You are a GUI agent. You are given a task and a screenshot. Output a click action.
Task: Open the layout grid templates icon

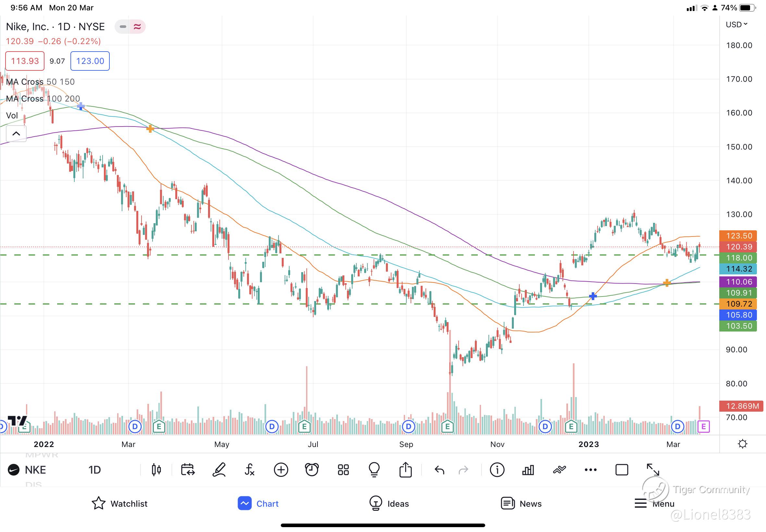[x=343, y=470]
